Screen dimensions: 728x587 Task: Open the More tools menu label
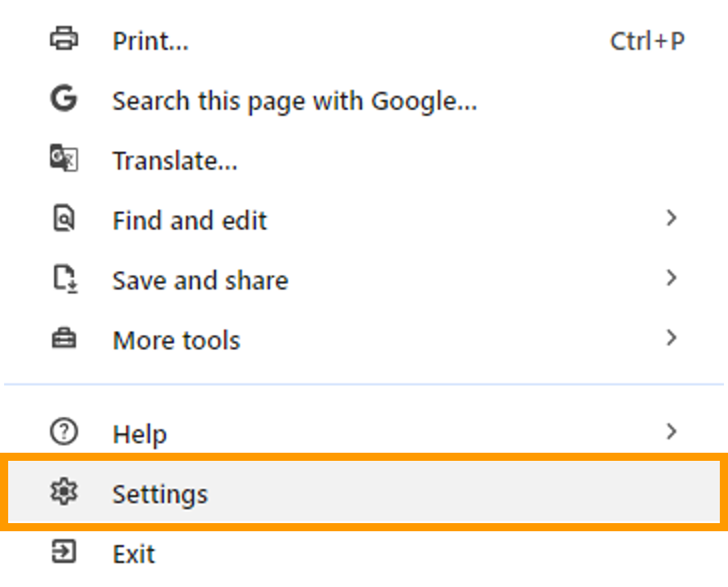tap(176, 341)
